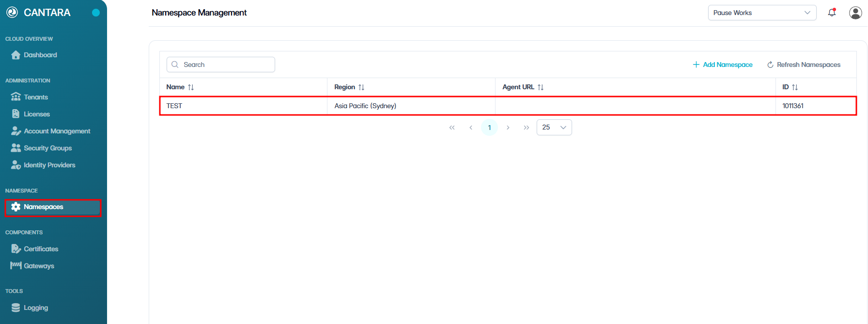Click the CANTARA brand name
This screenshot has width=868, height=324.
[47, 13]
